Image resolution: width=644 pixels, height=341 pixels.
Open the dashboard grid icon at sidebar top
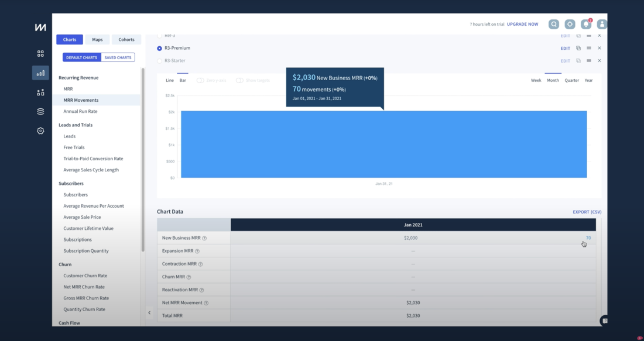click(x=40, y=53)
